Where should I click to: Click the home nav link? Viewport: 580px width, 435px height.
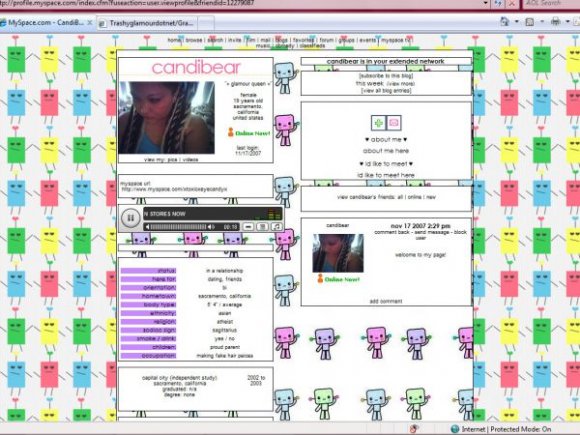[x=174, y=40]
